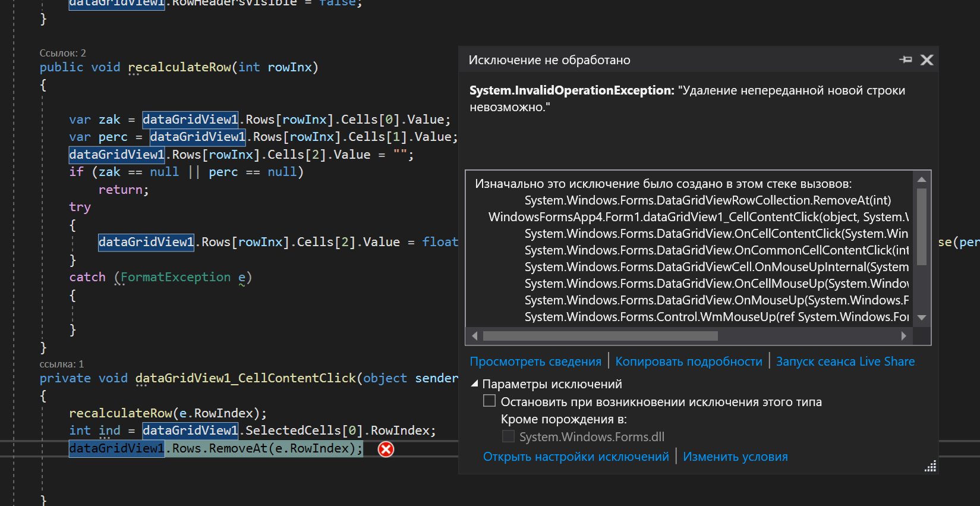980x506 pixels.
Task: Select DataGridViewRowCollection.RemoveAt(int) stack line
Action: pyautogui.click(x=708, y=200)
